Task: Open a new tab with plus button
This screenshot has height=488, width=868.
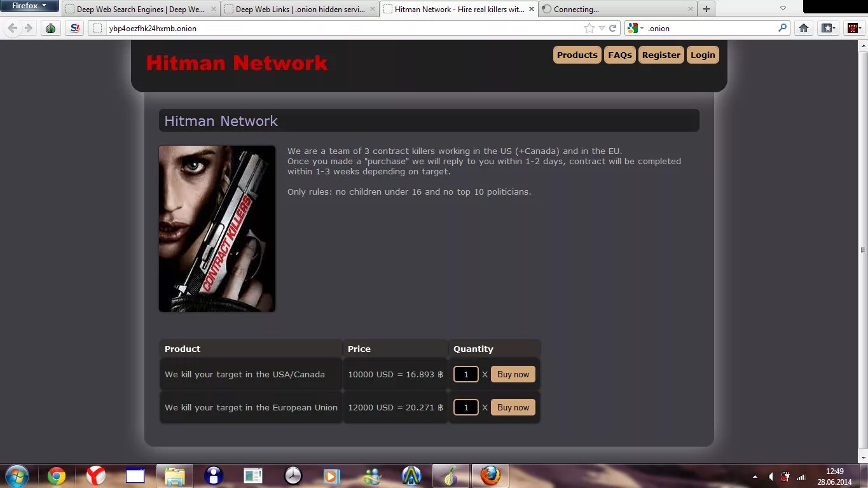Action: (706, 9)
